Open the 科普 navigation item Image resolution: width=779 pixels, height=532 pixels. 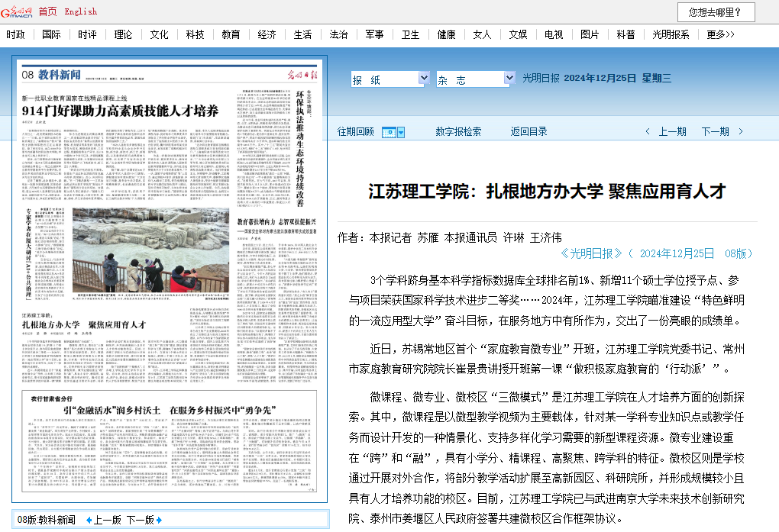pos(625,34)
